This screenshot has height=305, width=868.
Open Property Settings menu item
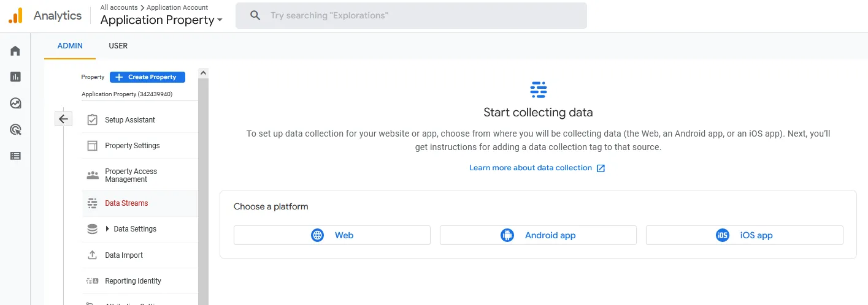tap(140, 146)
